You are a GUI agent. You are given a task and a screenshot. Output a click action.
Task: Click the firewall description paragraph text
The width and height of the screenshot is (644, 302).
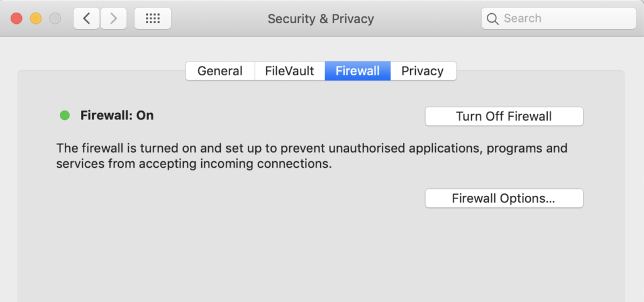[x=312, y=156]
